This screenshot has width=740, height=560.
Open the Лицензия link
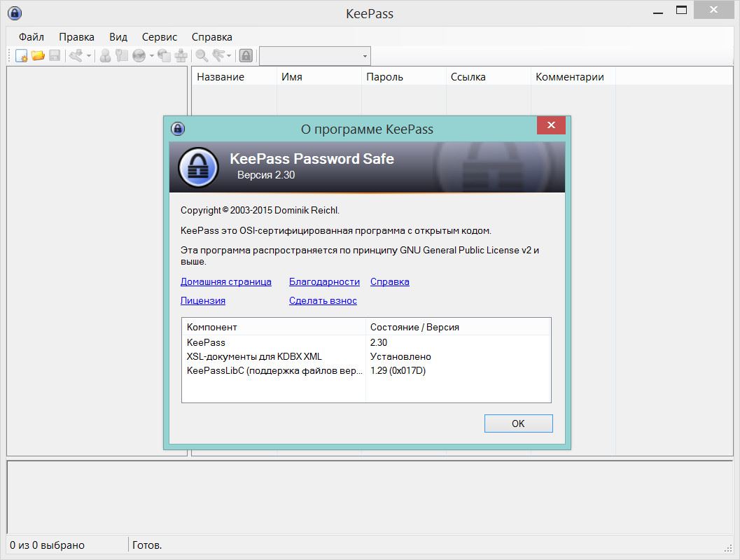[203, 300]
